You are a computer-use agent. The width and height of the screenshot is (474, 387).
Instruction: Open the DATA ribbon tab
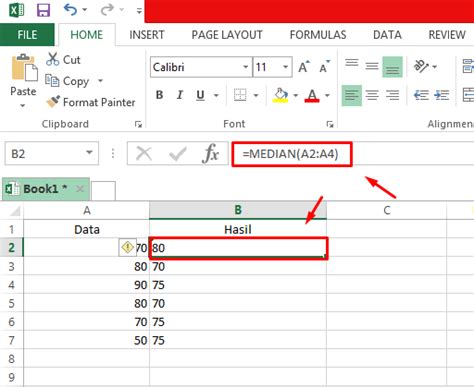pos(387,35)
